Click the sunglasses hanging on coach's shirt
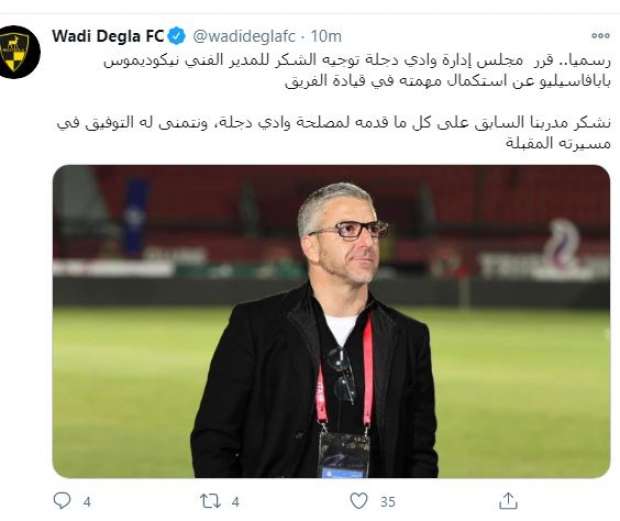620x521 pixels. tap(341, 375)
